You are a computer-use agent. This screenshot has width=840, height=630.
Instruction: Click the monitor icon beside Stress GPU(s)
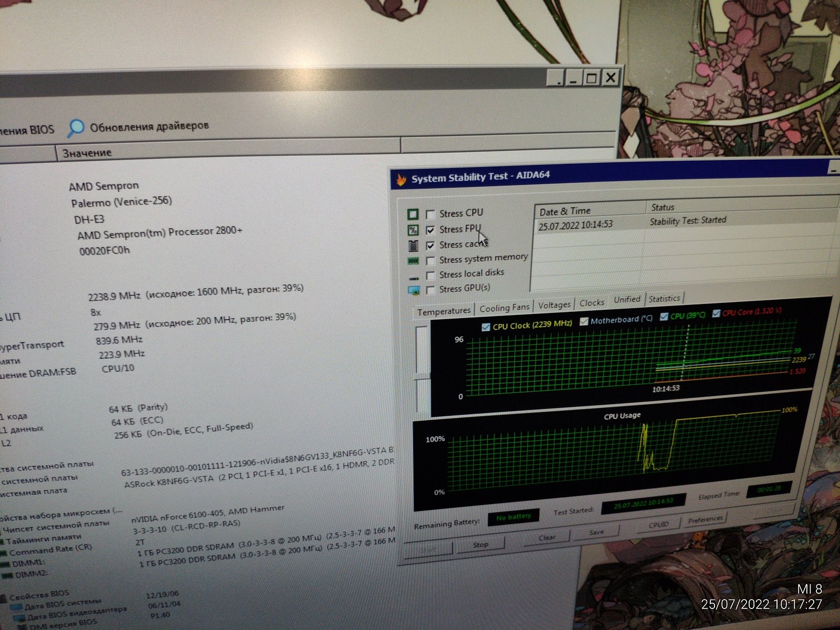point(414,290)
